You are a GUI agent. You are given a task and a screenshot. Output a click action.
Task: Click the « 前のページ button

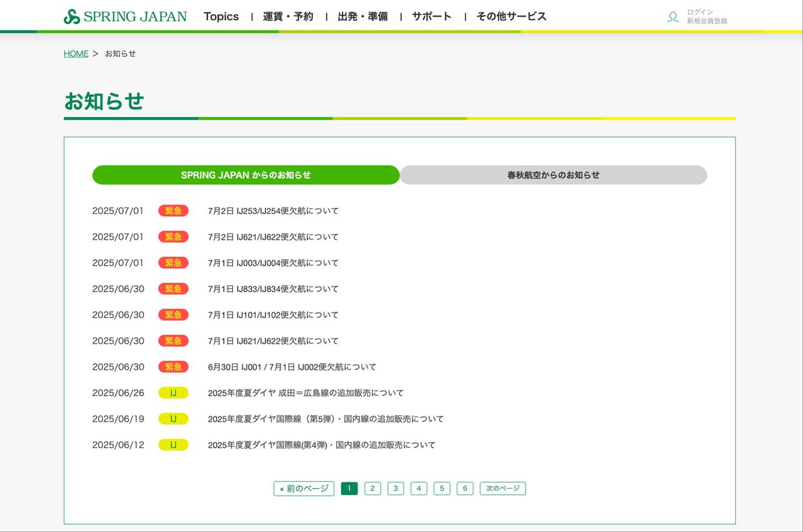point(304,489)
